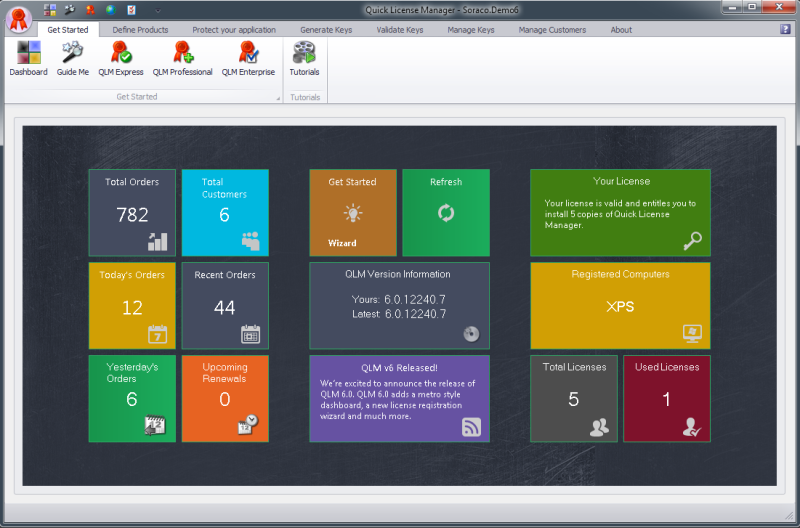Screen dimensions: 800x528
Task: Click the clock calendar icon on Upcoming Renewals
Action: pyautogui.click(x=248, y=424)
